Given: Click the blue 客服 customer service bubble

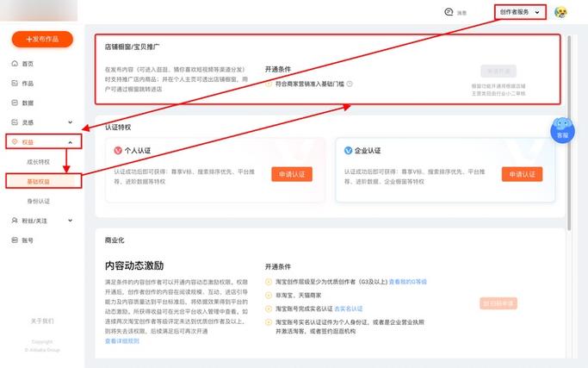Looking at the screenshot, I should pos(562,130).
